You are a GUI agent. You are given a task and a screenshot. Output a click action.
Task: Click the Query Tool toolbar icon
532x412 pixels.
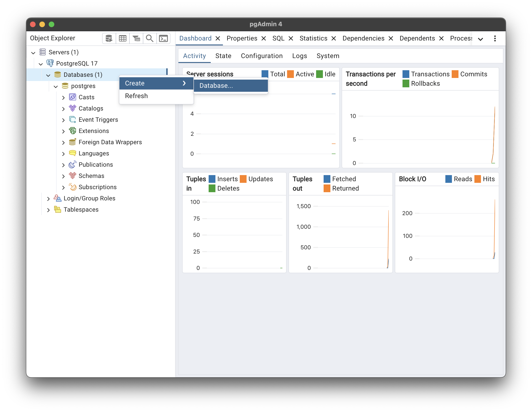coord(109,38)
